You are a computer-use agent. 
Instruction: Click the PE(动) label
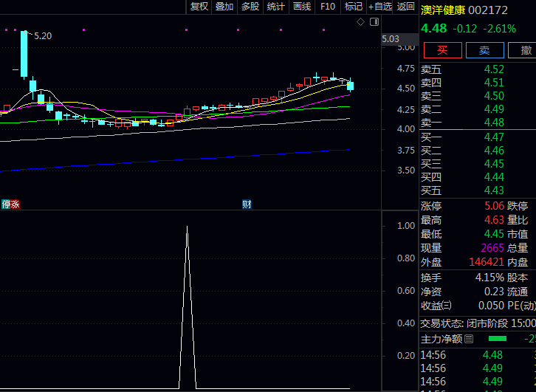(x=521, y=306)
